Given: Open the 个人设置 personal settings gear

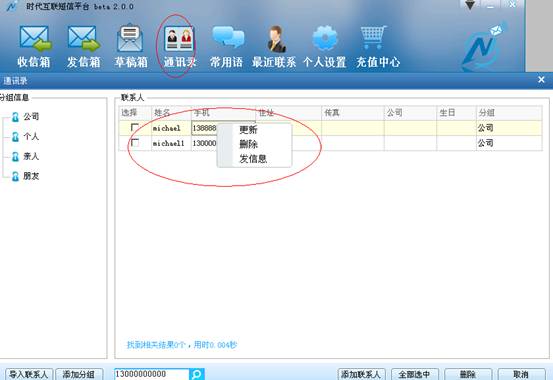Looking at the screenshot, I should [x=325, y=38].
